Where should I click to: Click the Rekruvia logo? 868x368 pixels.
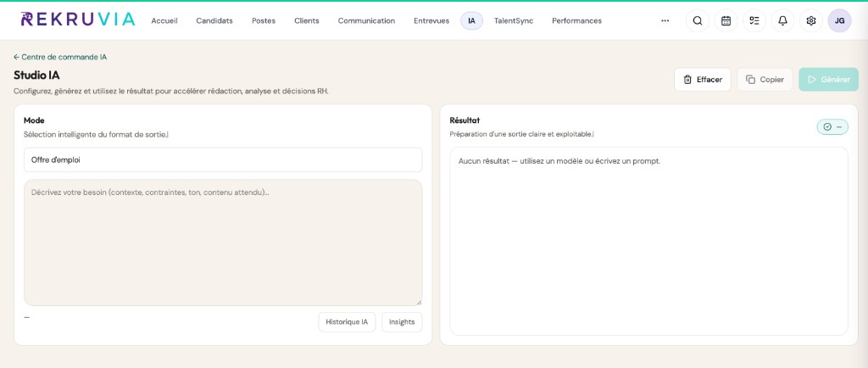(x=77, y=20)
